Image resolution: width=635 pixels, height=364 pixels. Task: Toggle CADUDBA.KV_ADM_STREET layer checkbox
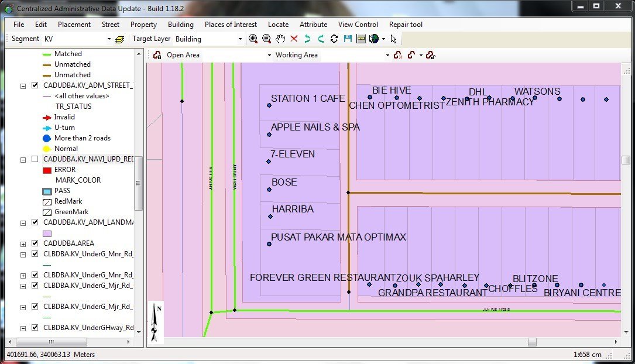tap(35, 85)
